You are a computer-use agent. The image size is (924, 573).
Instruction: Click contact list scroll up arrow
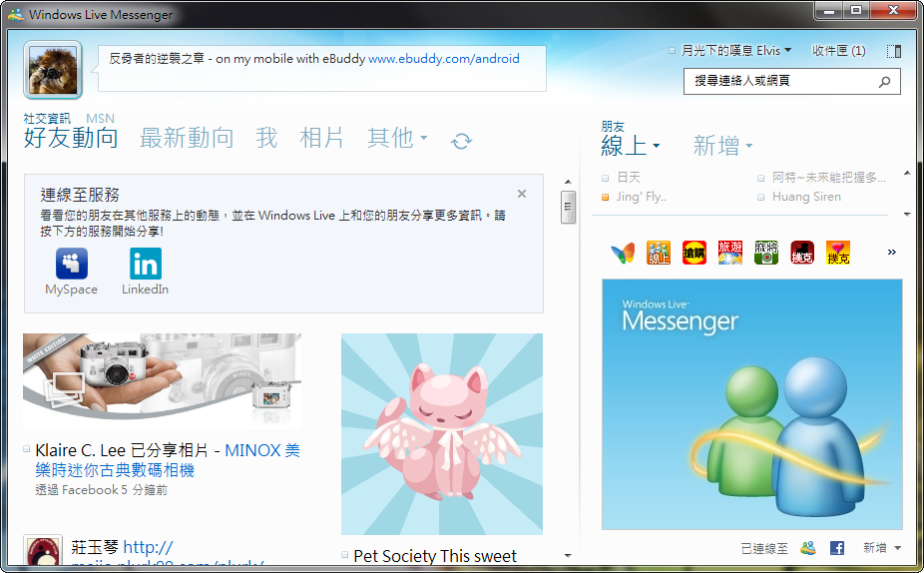click(907, 174)
